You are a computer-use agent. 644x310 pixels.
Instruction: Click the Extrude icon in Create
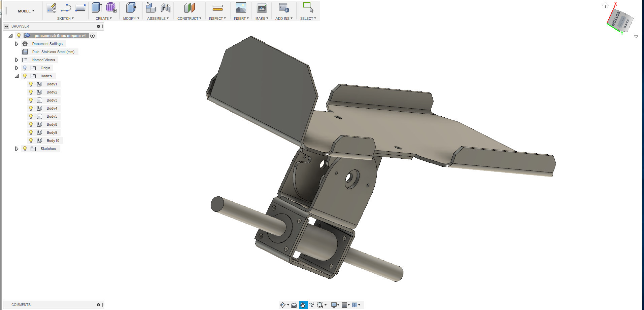[97, 7]
